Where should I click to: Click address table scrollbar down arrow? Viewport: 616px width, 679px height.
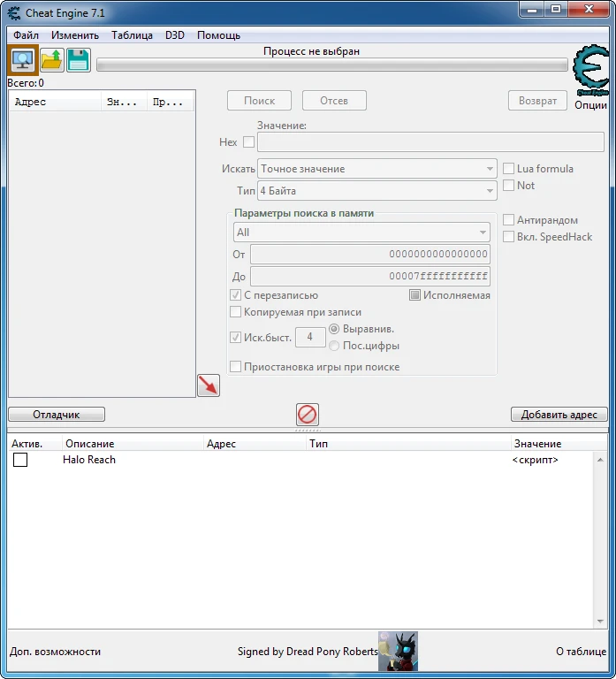coord(600,622)
